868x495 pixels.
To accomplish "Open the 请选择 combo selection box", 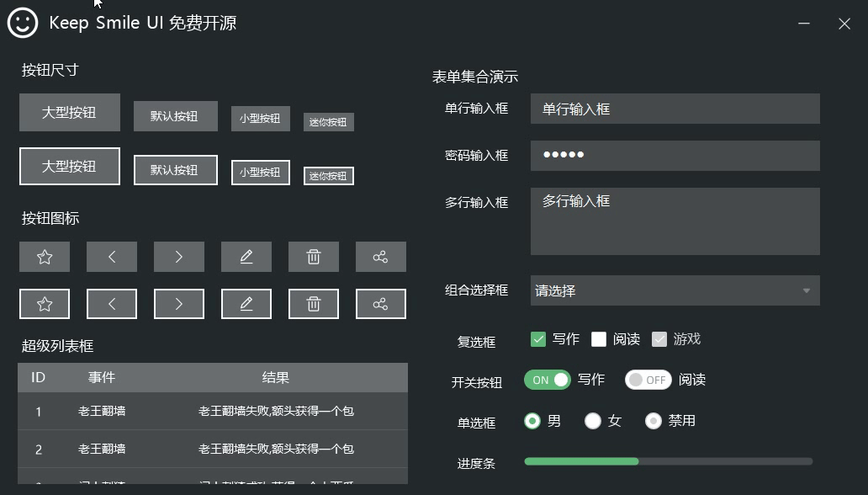I will (674, 290).
